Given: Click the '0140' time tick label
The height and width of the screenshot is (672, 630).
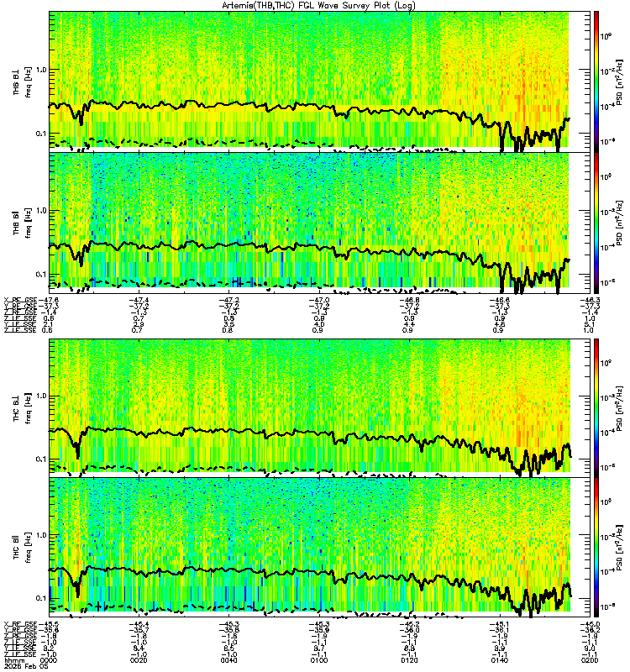Looking at the screenshot, I should pos(500,660).
